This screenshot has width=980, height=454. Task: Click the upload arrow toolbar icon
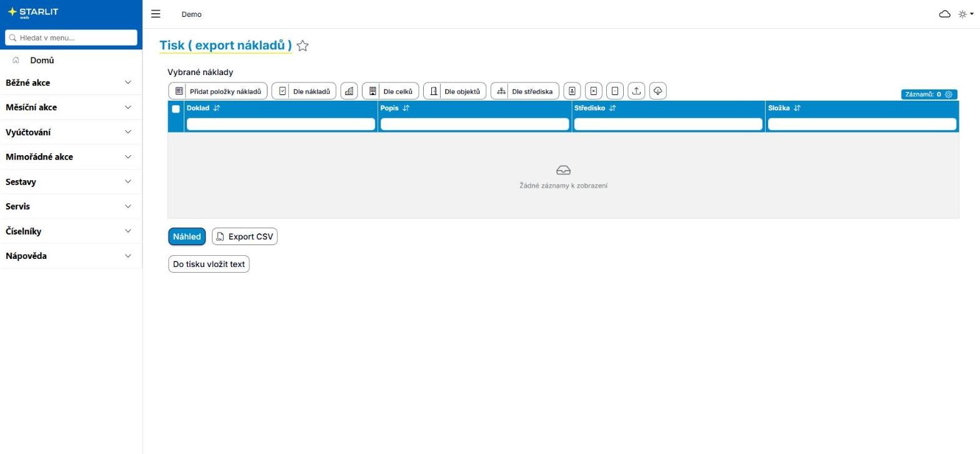click(636, 91)
